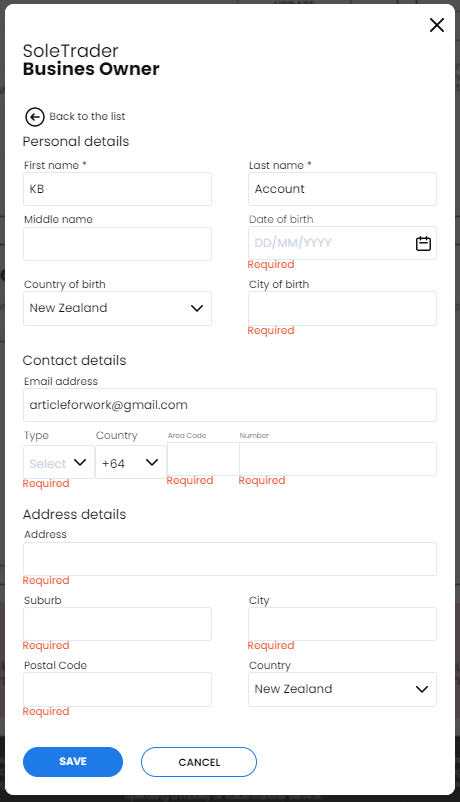460x802 pixels.
Task: Click the Suburb input field
Action: 117,624
